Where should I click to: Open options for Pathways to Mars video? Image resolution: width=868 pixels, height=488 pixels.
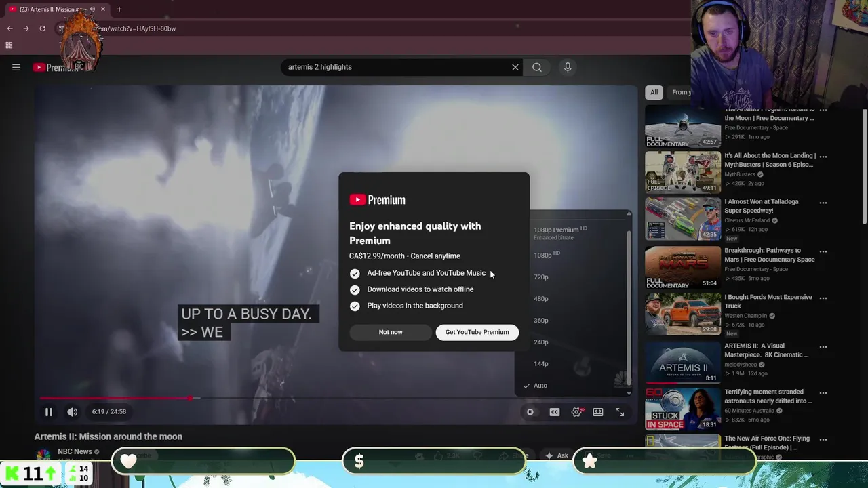pyautogui.click(x=823, y=251)
